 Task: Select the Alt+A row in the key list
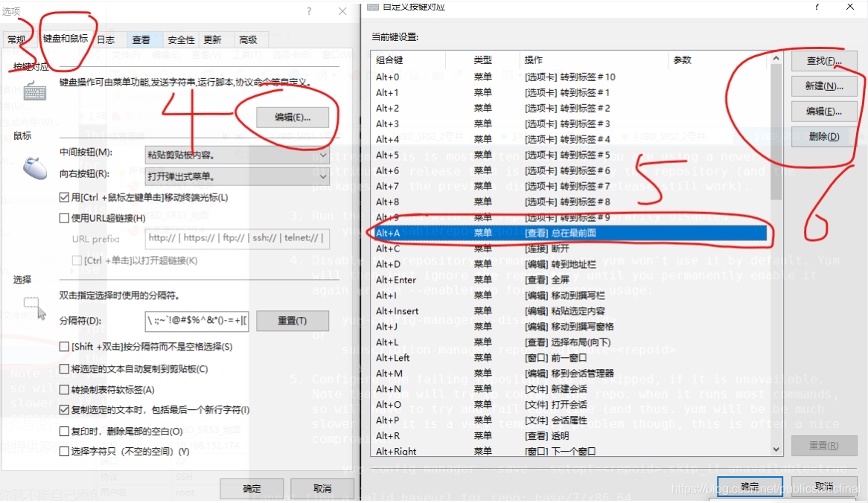pos(521,233)
